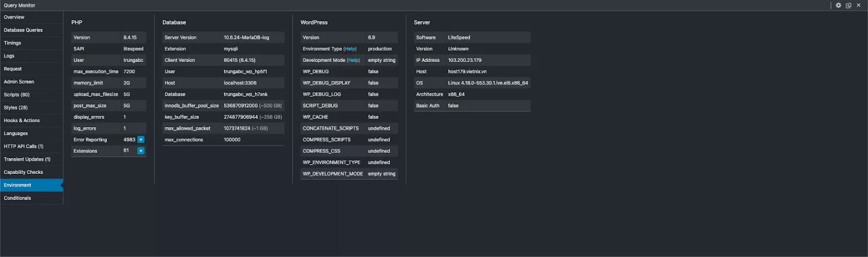Viewport: 868px width, 257px height.
Task: Click the Architecture value x86_64
Action: 456,95
